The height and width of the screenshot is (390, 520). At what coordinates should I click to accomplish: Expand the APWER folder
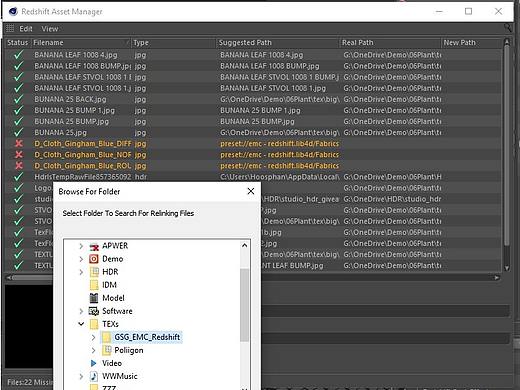pyautogui.click(x=81, y=246)
